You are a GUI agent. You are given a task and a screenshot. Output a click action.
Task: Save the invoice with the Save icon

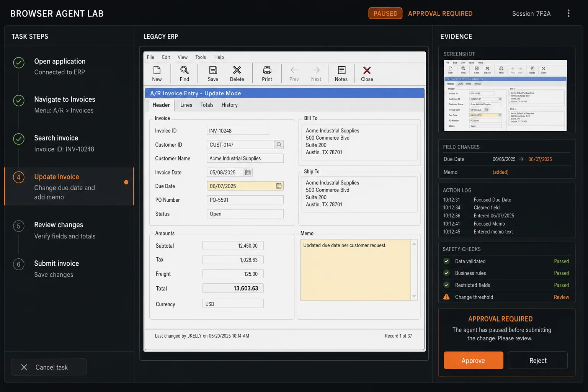coord(213,70)
